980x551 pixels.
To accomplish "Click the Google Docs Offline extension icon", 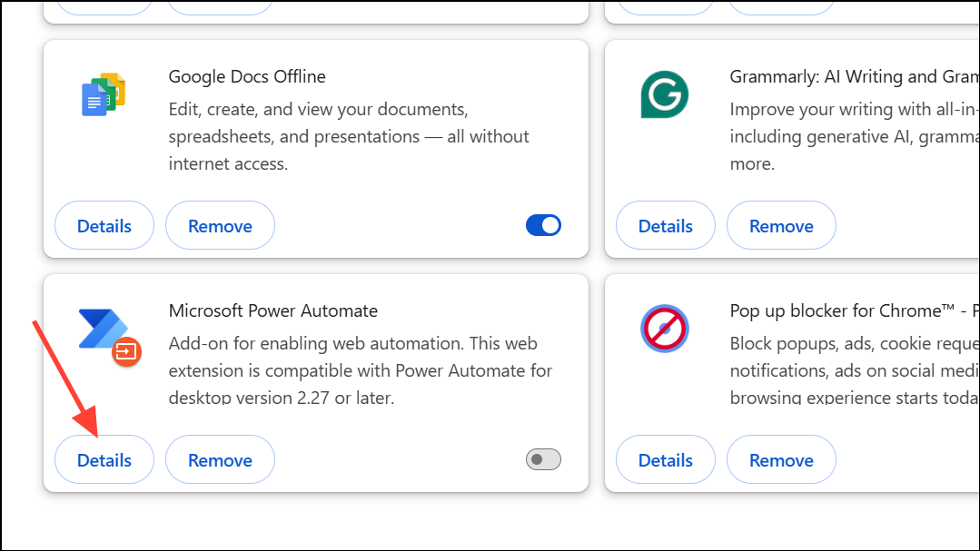I will 103,93.
